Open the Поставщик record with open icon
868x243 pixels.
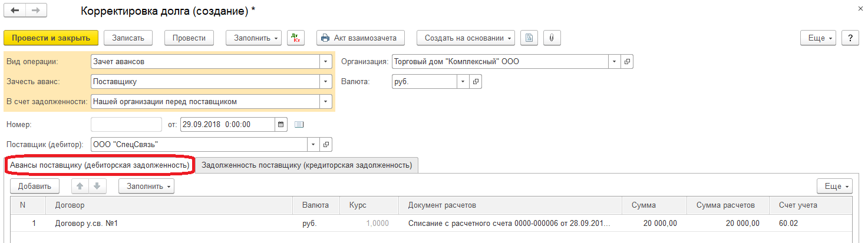(326, 144)
